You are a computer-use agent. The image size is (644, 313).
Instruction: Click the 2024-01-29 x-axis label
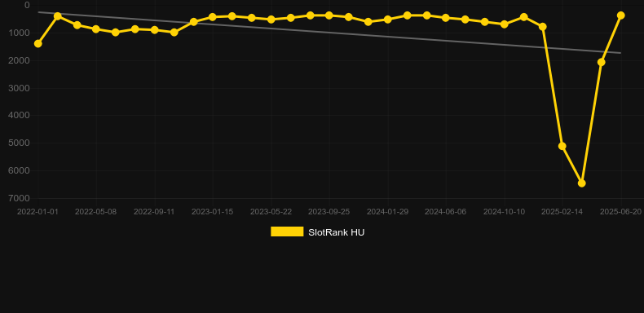click(x=387, y=212)
